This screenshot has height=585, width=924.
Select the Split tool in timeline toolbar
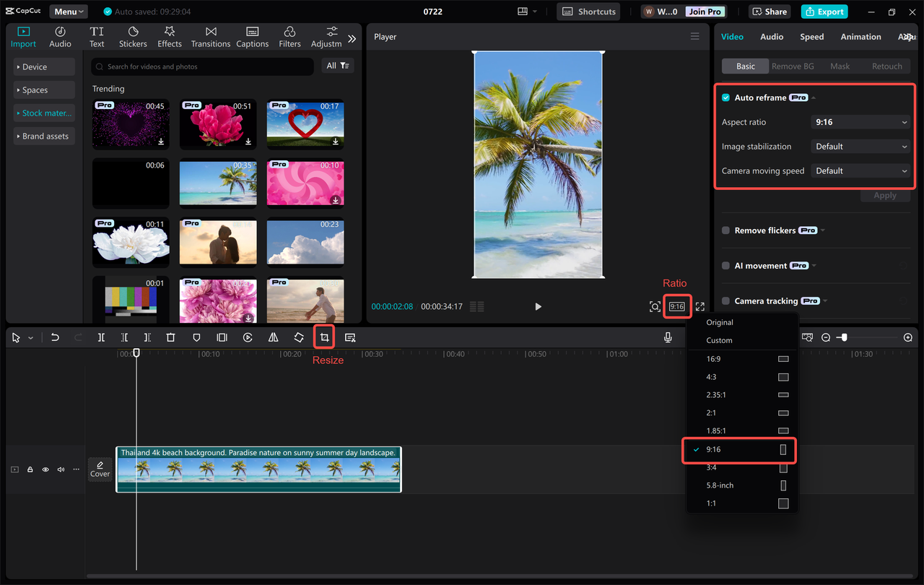(x=101, y=337)
